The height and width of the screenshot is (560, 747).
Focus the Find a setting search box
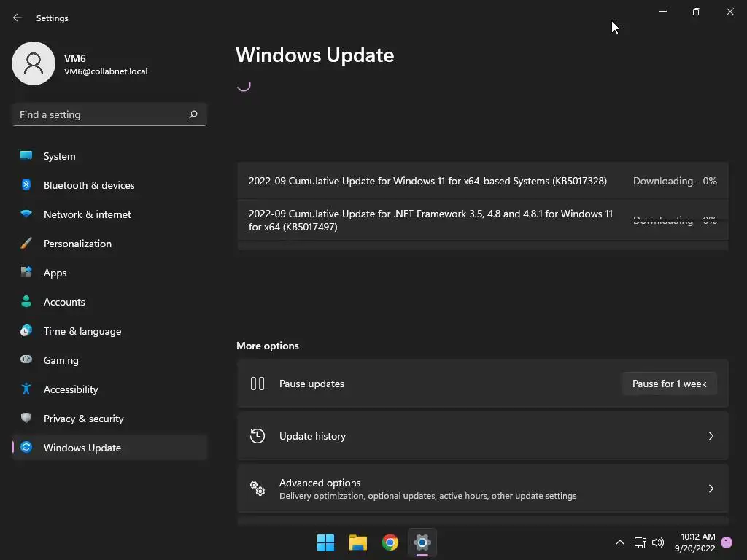(109, 114)
